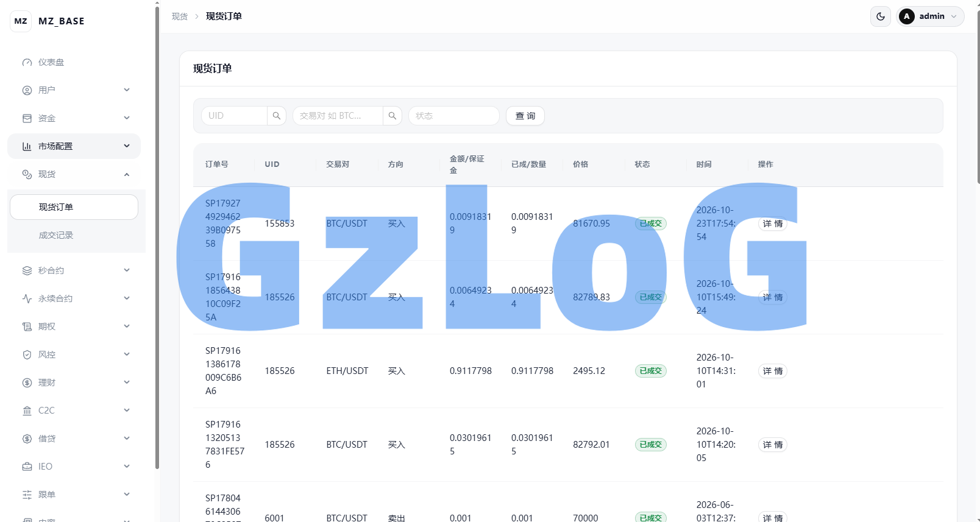
Task: Click the 市场配置 chart icon
Action: coord(27,146)
